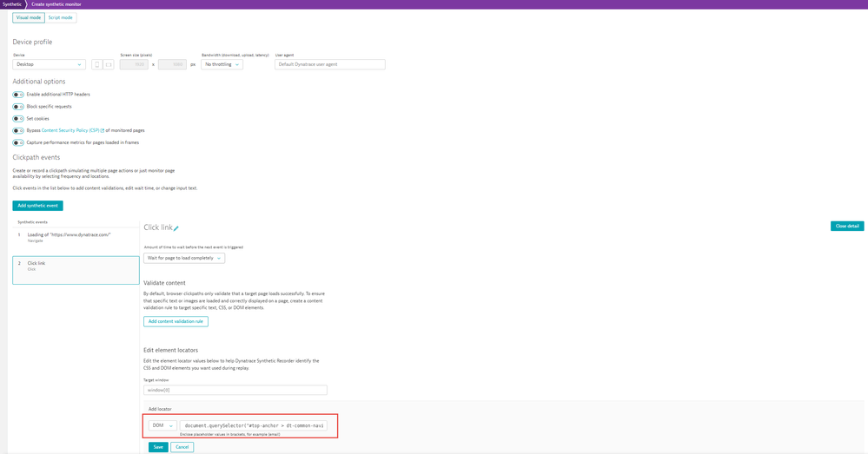
Task: Select the Visual mode tab
Action: [29, 17]
